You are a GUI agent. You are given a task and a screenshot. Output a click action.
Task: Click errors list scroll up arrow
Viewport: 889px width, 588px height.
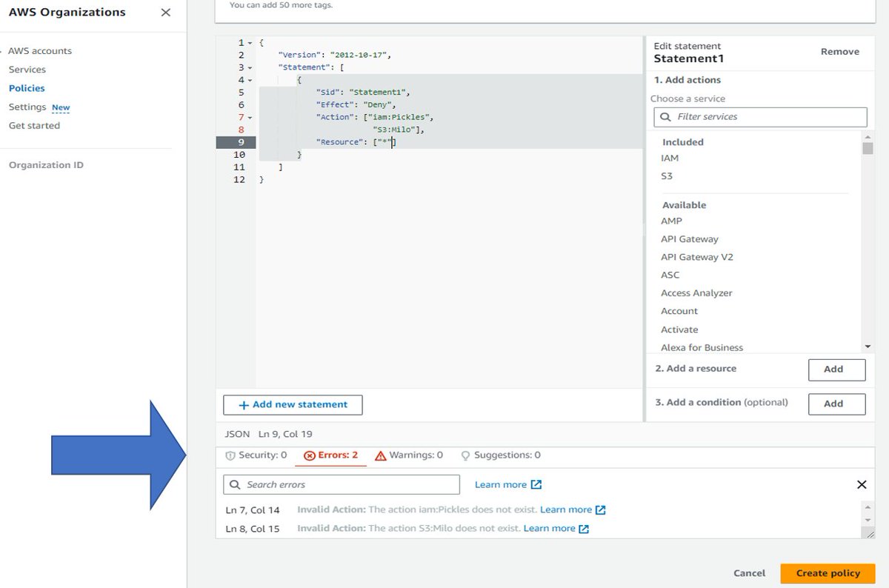(868, 507)
